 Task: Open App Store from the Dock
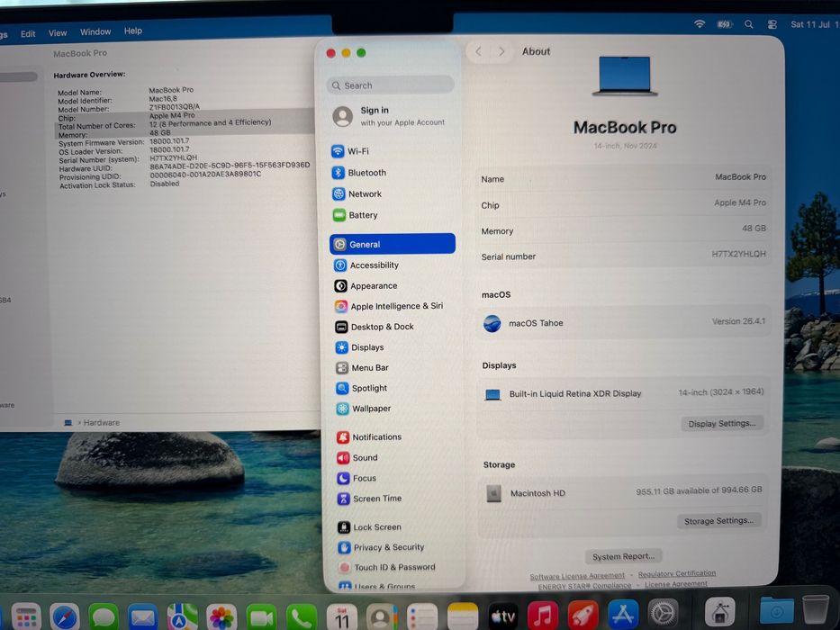point(622,614)
